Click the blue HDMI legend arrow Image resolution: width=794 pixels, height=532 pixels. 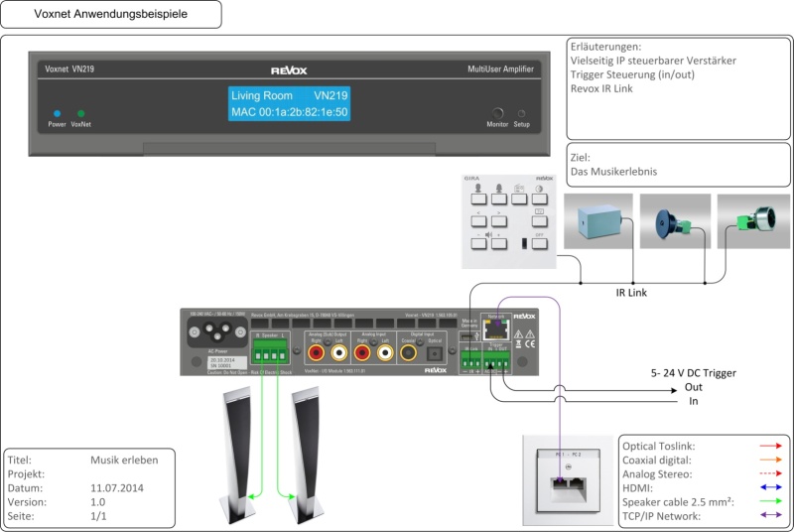click(x=771, y=487)
